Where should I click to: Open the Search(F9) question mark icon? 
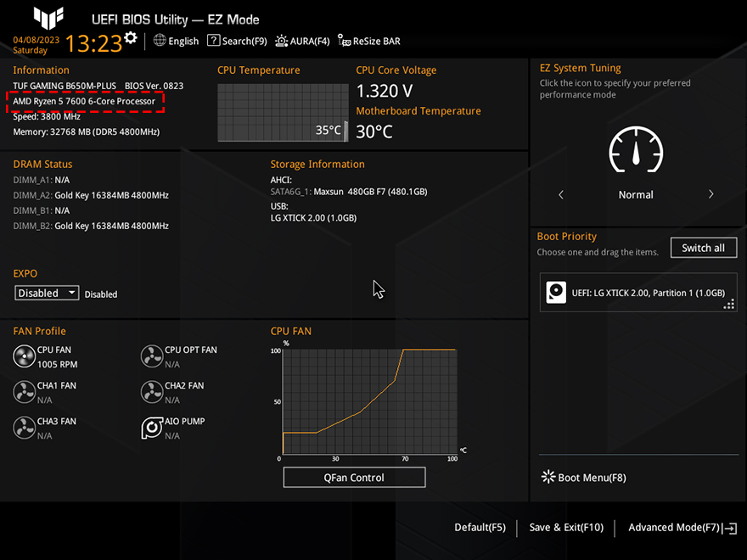213,41
